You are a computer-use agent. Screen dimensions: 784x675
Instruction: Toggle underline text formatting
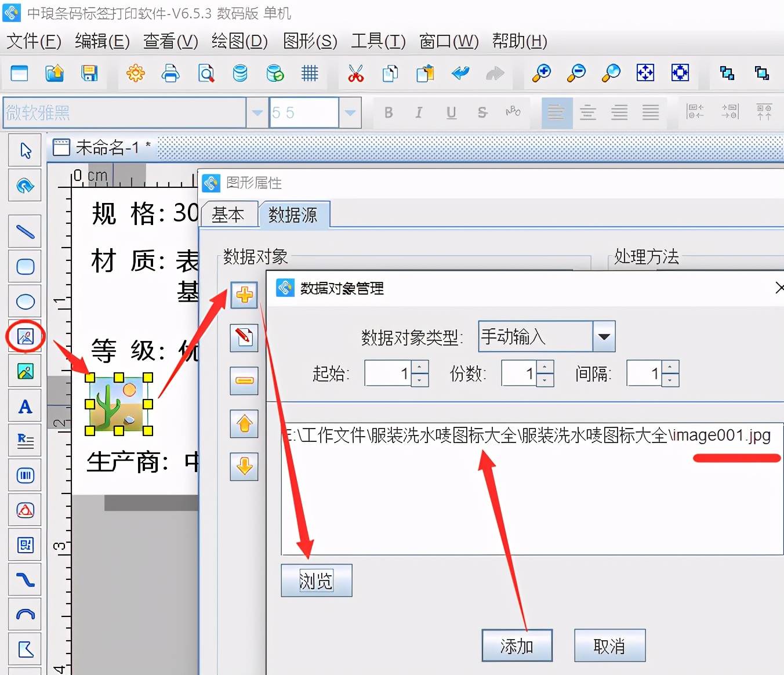[451, 113]
